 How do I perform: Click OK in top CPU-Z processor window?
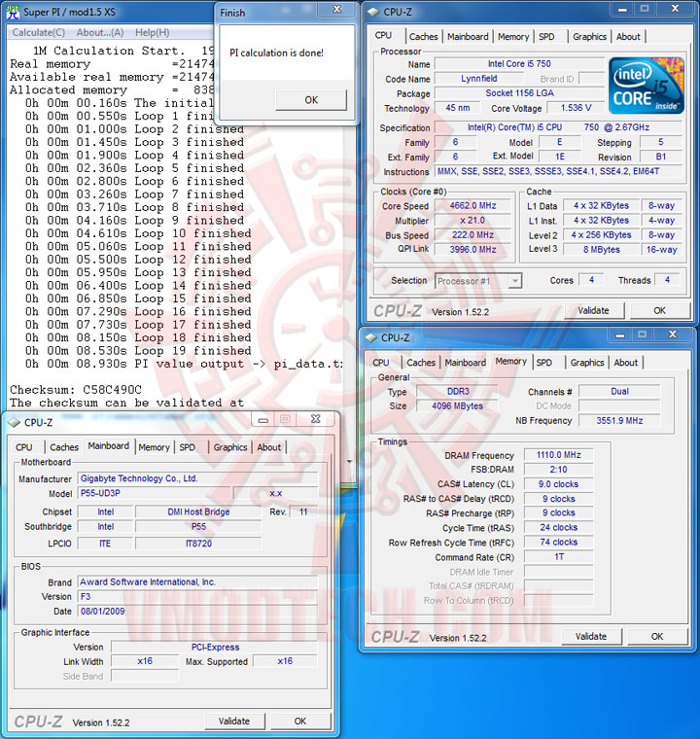click(659, 310)
